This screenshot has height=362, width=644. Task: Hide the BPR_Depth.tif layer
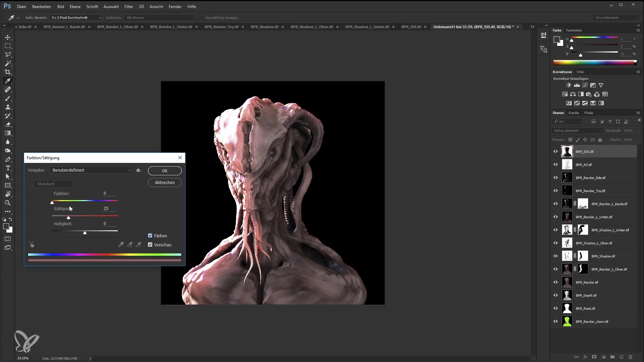(555, 295)
